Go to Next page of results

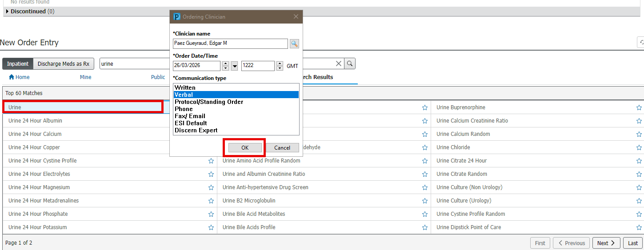pos(606,243)
